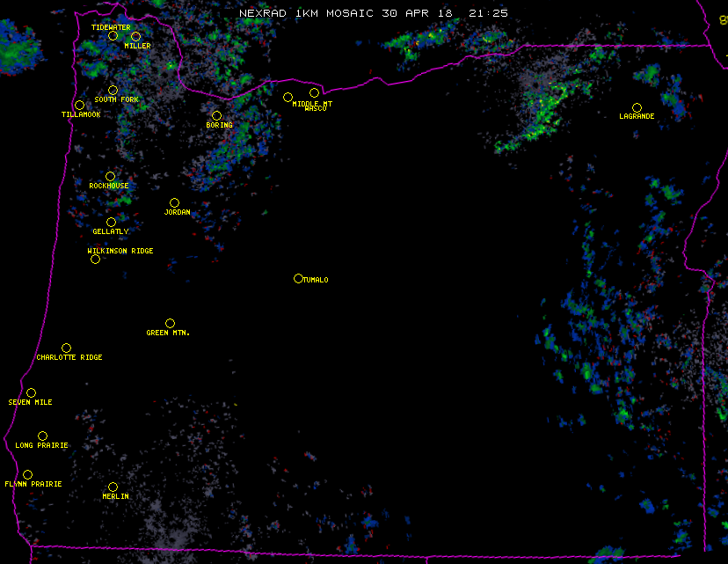This screenshot has height=564, width=728.
Task: Click the Boring station circle marker
Action: pos(216,116)
